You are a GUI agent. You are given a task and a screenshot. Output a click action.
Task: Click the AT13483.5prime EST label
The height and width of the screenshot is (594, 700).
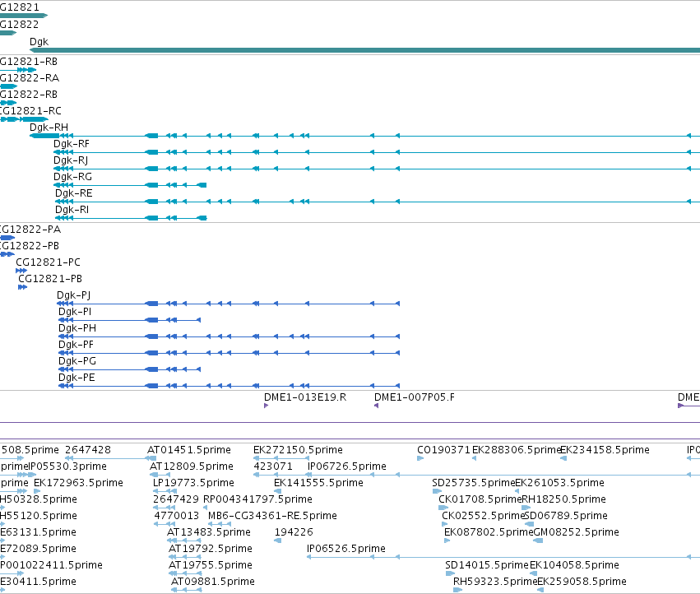tap(209, 532)
